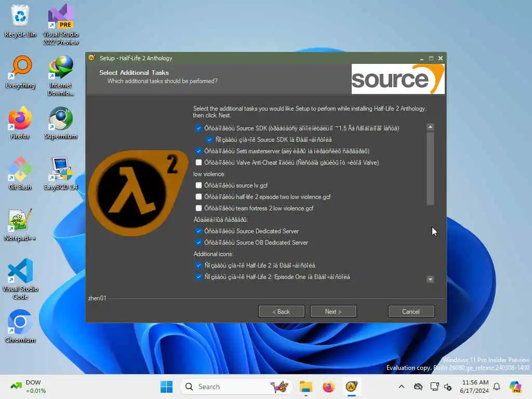Screen dimensions: 532x399
Task: Toggle Half-Life 2 desktop shortcut checkbox
Action: (198, 265)
